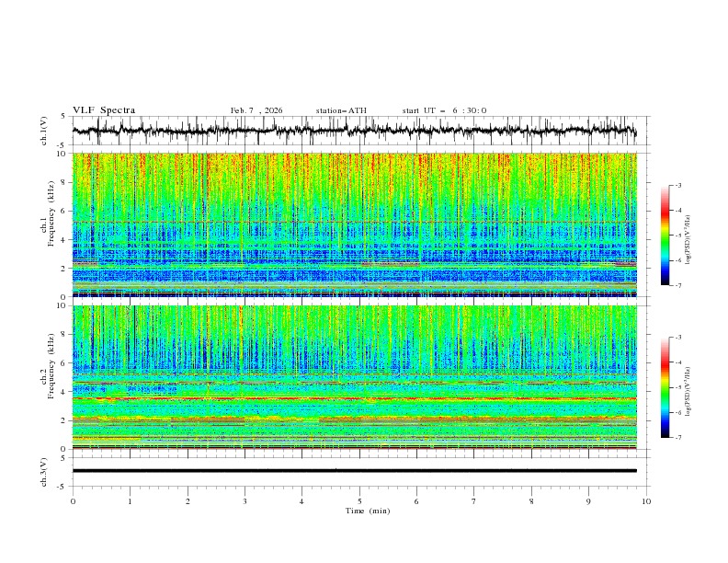Click the "-5" tick on ch.2 colorbar
Screen dimensions: 728x563
[677, 387]
